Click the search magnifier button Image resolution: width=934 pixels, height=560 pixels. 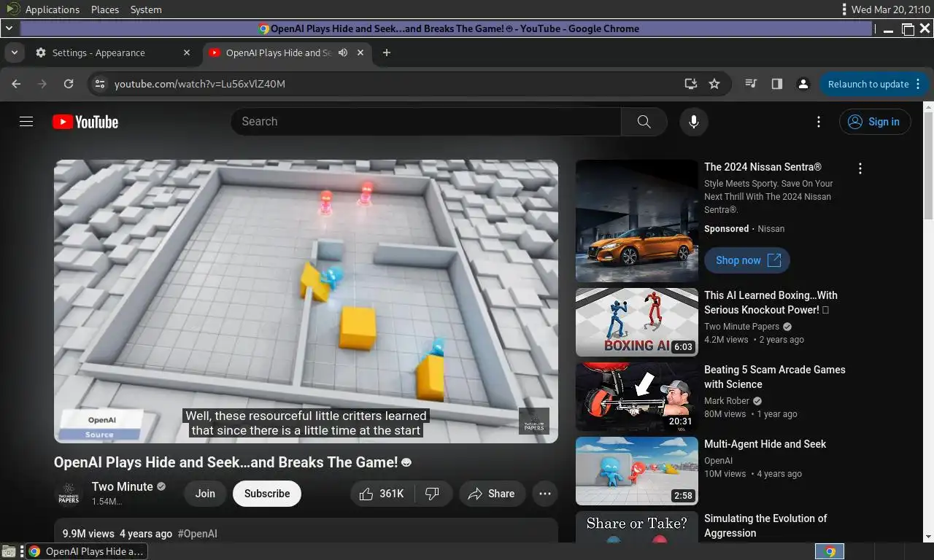[x=644, y=122]
